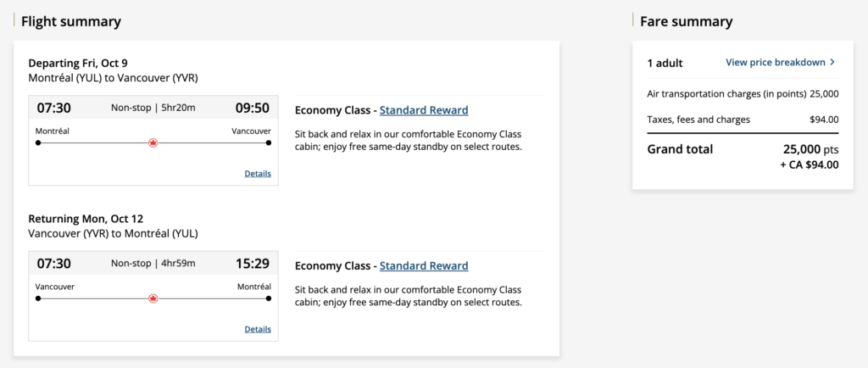
Task: Click the maple leaf icon on the Montréal–Vancouver flight line
Action: coord(153,142)
